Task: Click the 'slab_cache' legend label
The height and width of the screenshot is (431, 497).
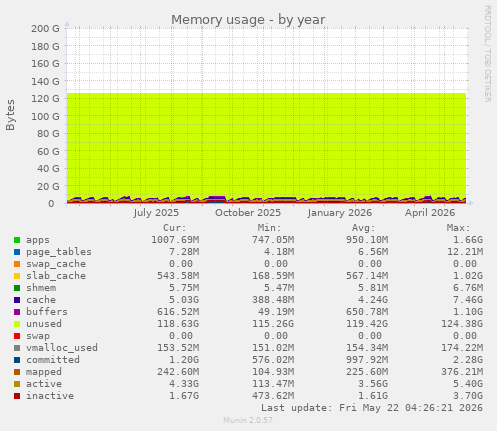Action: coord(56,276)
